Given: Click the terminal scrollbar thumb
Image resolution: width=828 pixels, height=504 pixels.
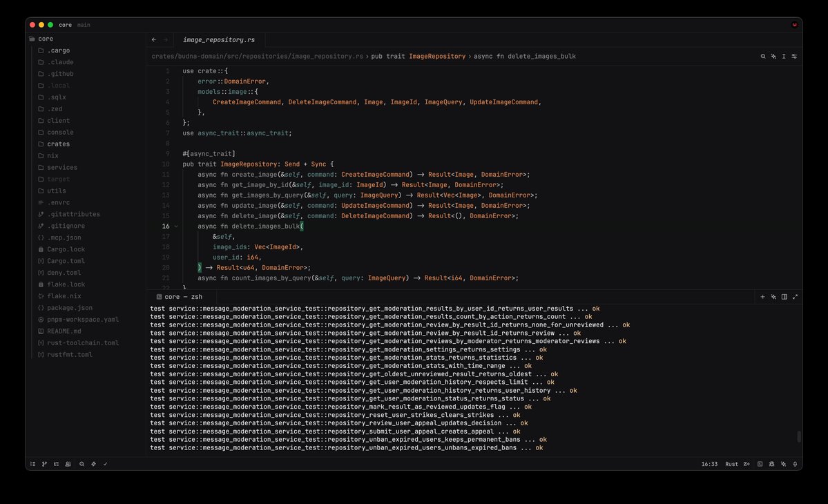Looking at the screenshot, I should pos(799,436).
